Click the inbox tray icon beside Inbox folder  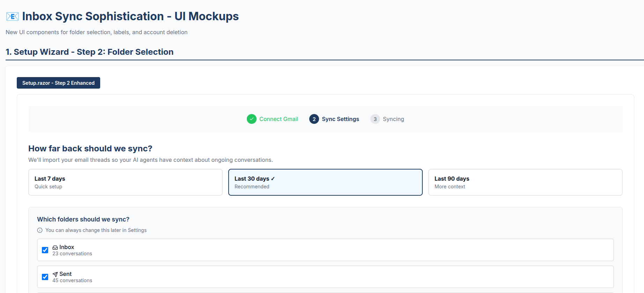(x=55, y=247)
